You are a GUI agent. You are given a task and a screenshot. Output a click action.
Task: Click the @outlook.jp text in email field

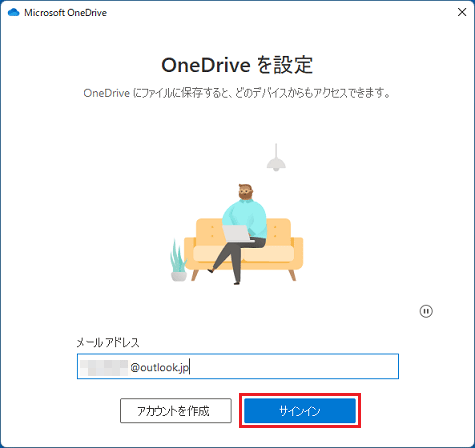(x=159, y=367)
